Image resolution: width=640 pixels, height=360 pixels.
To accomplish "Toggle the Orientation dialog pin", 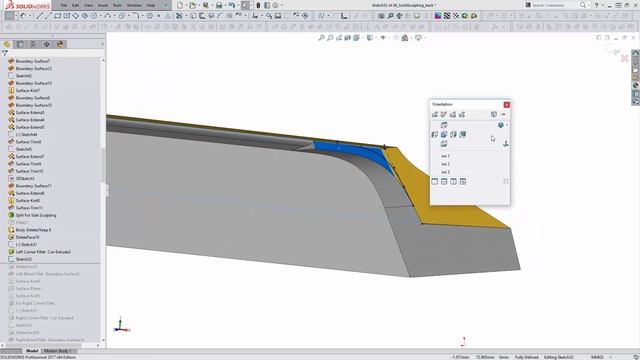I will [x=503, y=115].
